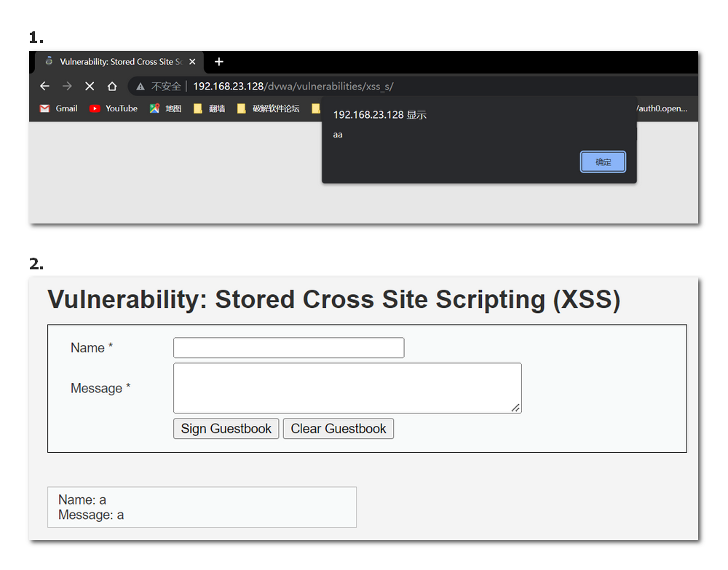The image size is (728, 570).
Task: Expand the 破解软件论坛 bookmark folder
Action: [x=268, y=108]
